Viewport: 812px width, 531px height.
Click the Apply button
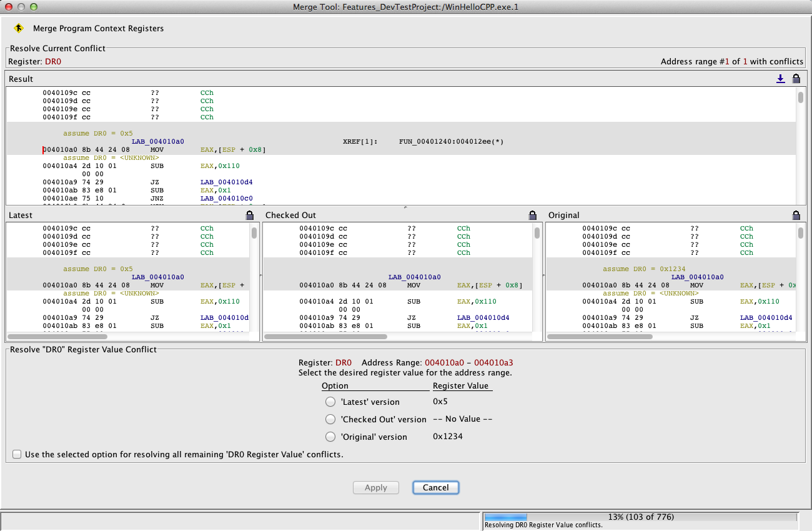click(376, 487)
